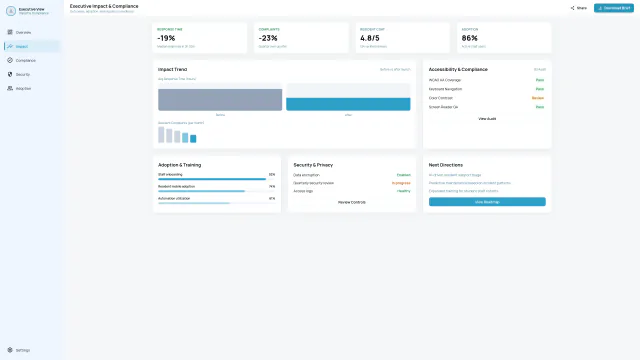Image resolution: width=640 pixels, height=360 pixels.
Task: Select the 4.8/5 rating card
Action: [x=402, y=38]
